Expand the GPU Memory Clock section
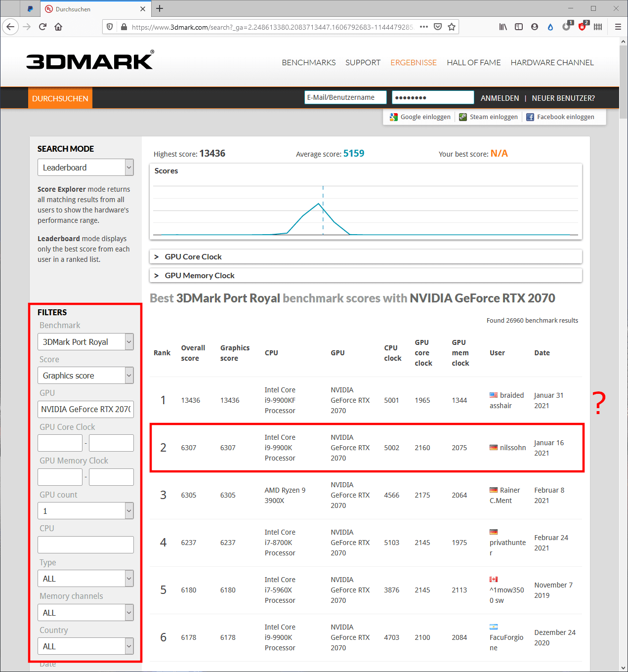Screen dimensions: 628x672 (x=366, y=276)
